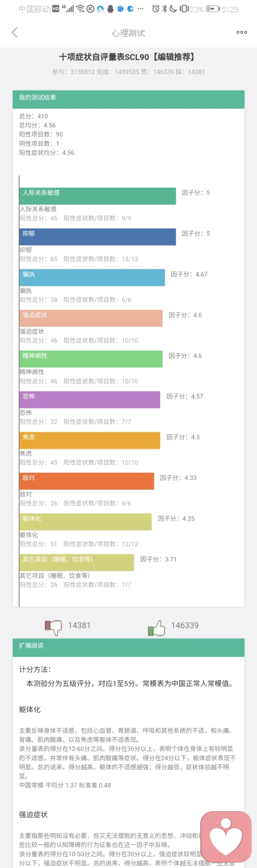Tap the green thumbs-up like icon

[x=156, y=627]
